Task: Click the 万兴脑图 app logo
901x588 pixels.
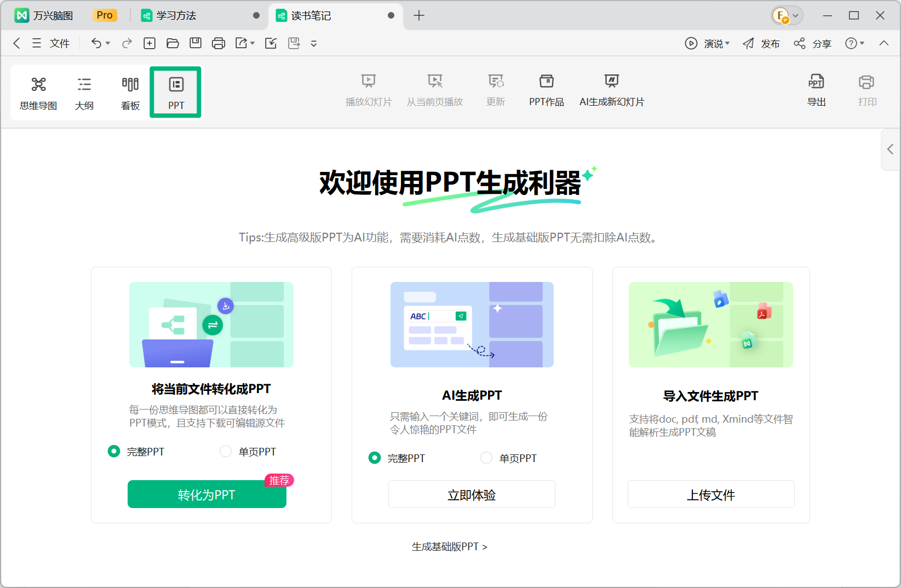Action: (x=22, y=15)
